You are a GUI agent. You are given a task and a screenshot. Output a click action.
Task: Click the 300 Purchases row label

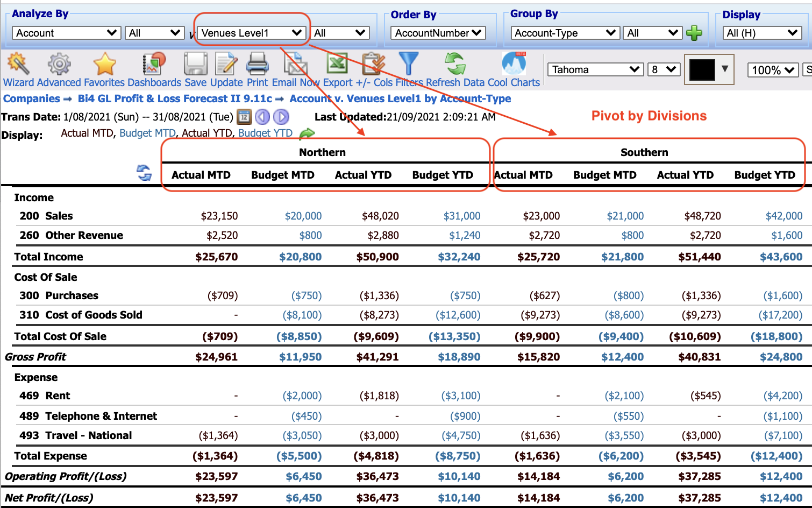pos(59,295)
